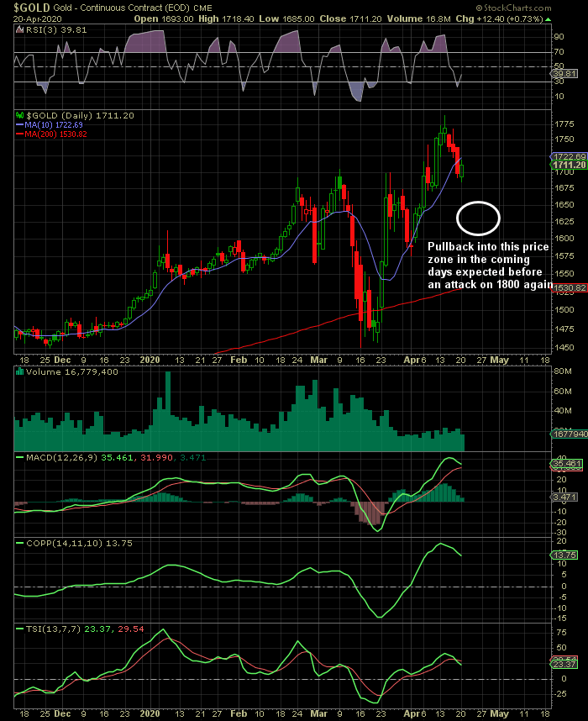Viewport: 588px width, 721px height.
Task: Click the 1450 price axis label
Action: point(564,348)
